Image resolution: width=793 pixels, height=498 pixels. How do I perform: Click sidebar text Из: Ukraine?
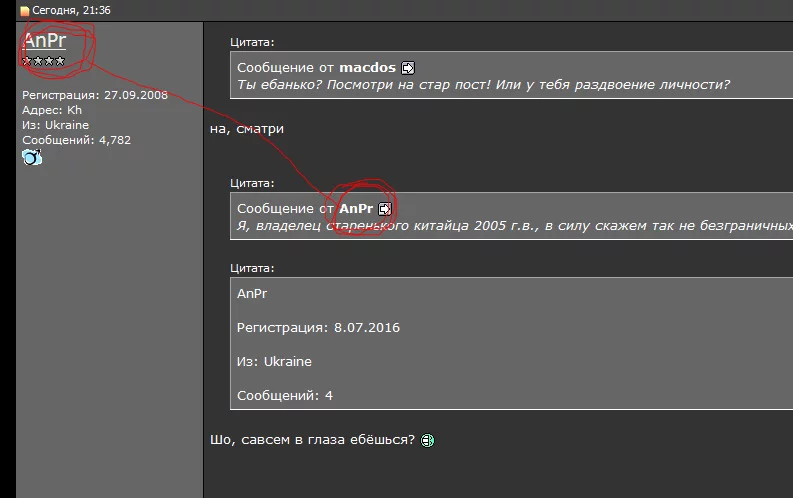pos(55,125)
